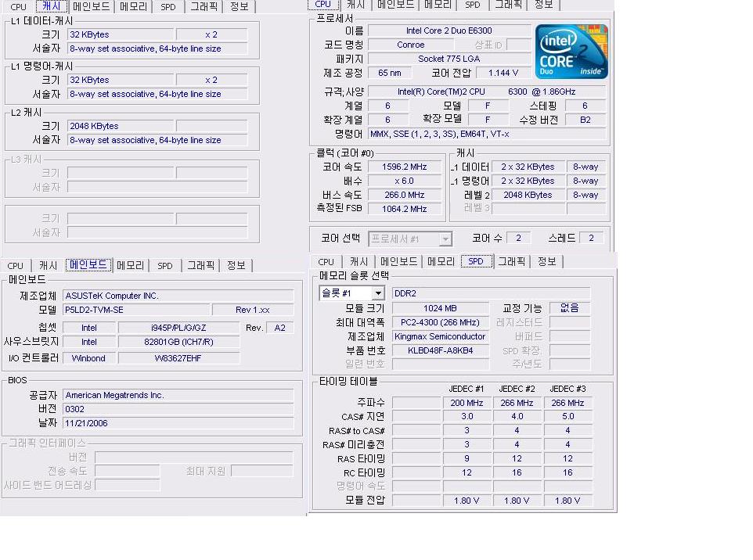The height and width of the screenshot is (560, 753).
Task: Click the core speed value 1596.2 MHz
Action: [405, 167]
